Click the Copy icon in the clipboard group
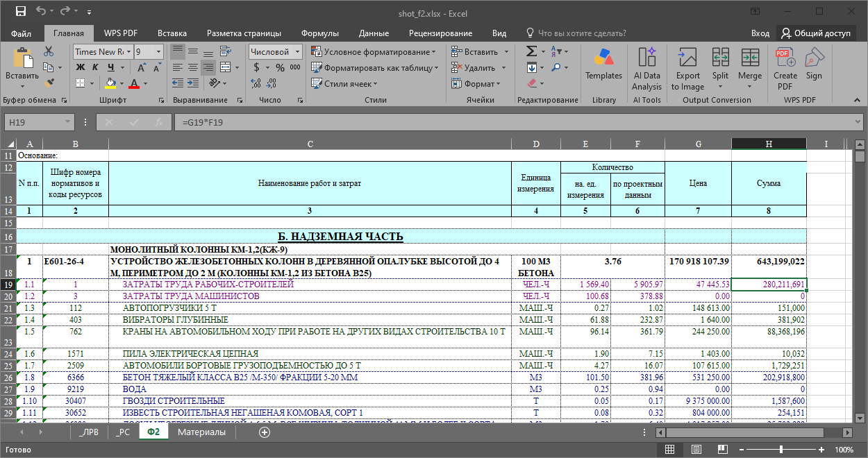 click(47, 67)
